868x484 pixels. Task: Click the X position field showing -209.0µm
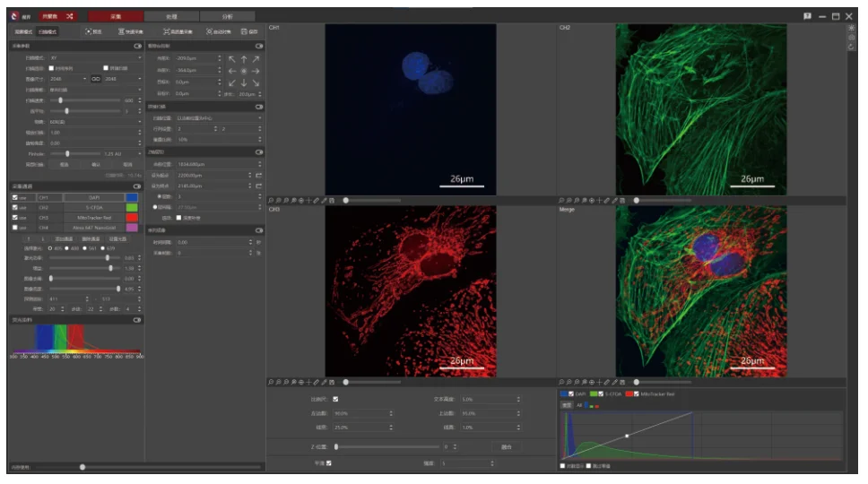pos(198,58)
